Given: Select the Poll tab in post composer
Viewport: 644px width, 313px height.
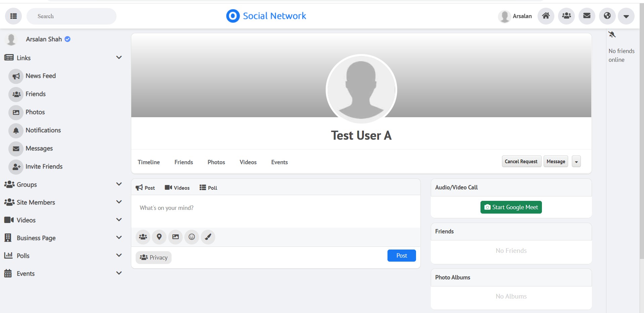Looking at the screenshot, I should pos(208,188).
